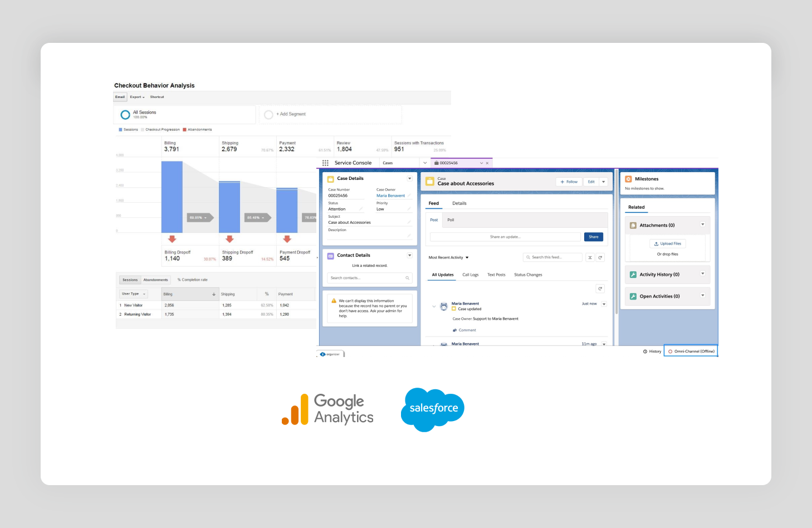The image size is (812, 528).
Task: Open the User Type dropdown
Action: tap(133, 294)
